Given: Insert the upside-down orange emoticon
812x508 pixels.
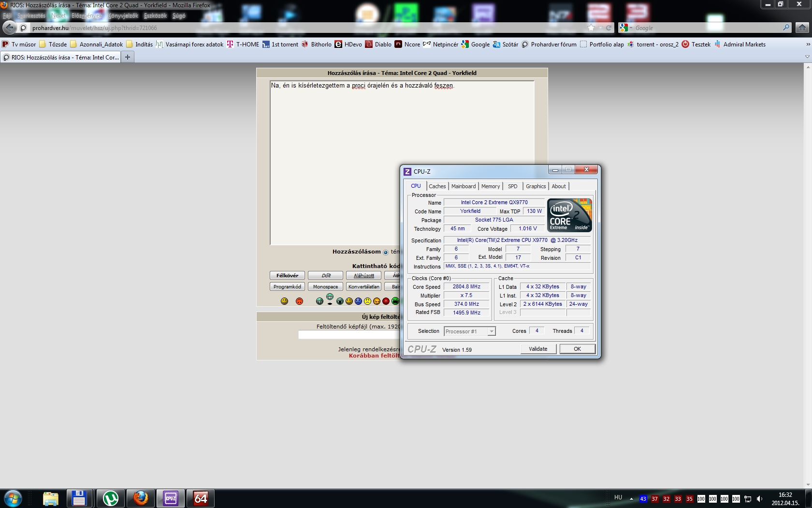Looking at the screenshot, I should [299, 301].
